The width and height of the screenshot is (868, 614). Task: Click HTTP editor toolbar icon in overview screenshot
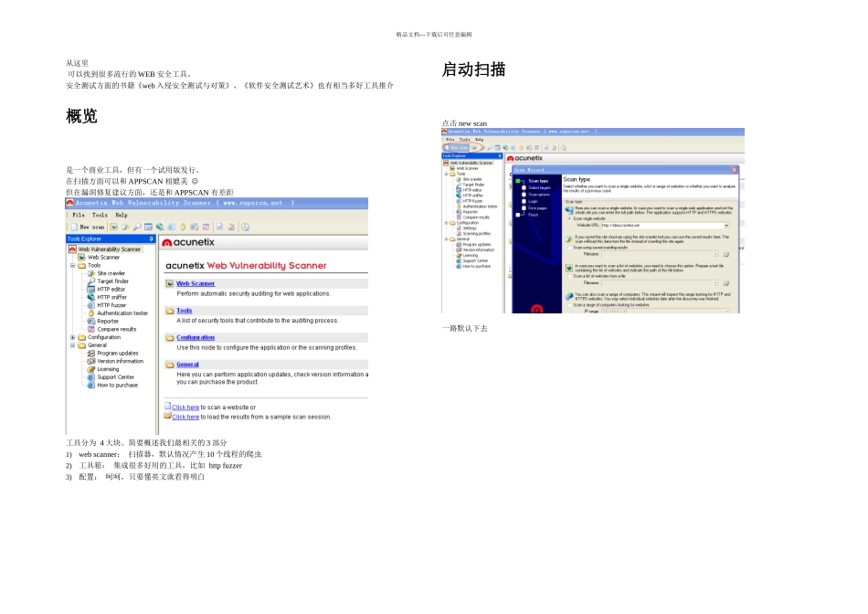(x=148, y=227)
